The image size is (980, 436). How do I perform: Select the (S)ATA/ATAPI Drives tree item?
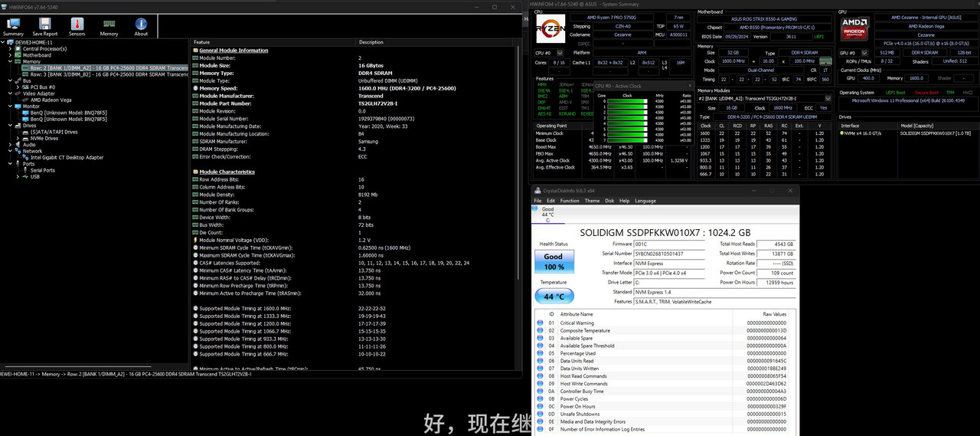[x=54, y=132]
